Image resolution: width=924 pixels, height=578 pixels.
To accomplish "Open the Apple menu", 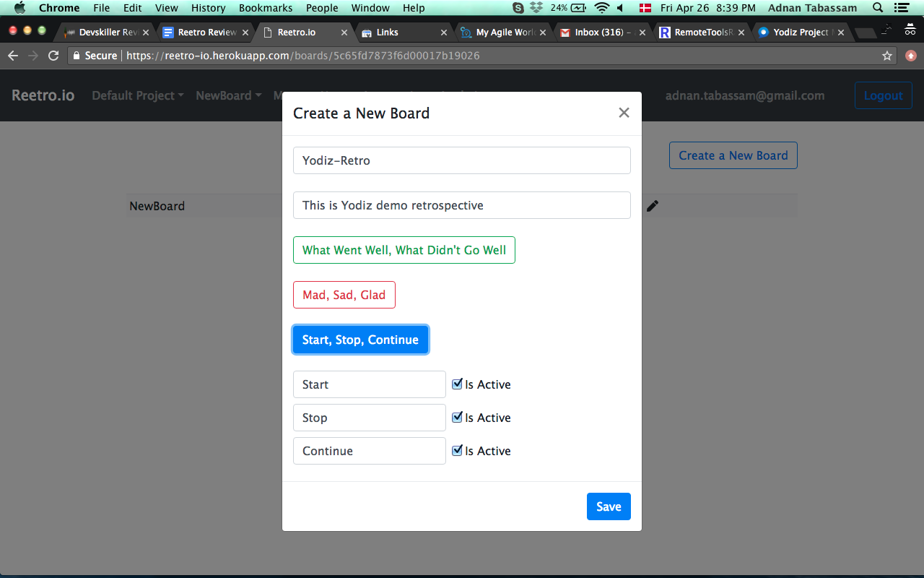I will [19, 8].
